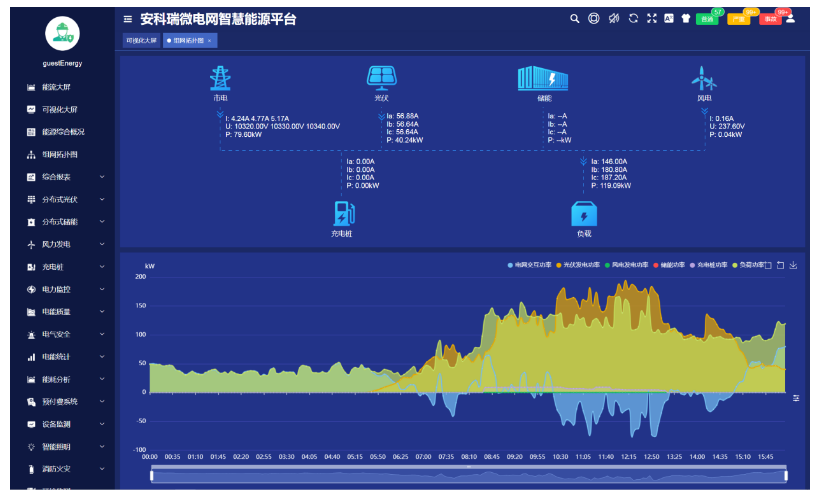The width and height of the screenshot is (821, 502).
Task: Open 能流大屏 in the sidebar
Action: [x=56, y=87]
